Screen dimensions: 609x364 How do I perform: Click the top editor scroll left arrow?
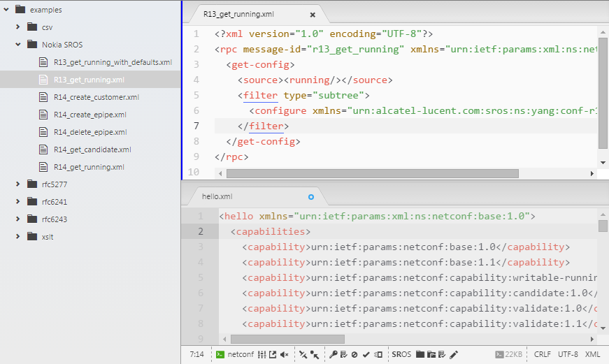point(220,173)
